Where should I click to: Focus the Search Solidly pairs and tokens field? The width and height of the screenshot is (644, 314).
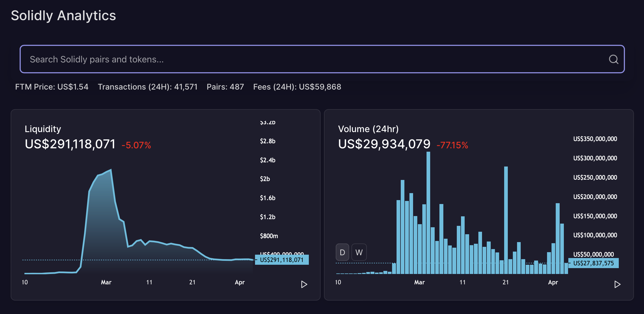pyautogui.click(x=322, y=59)
